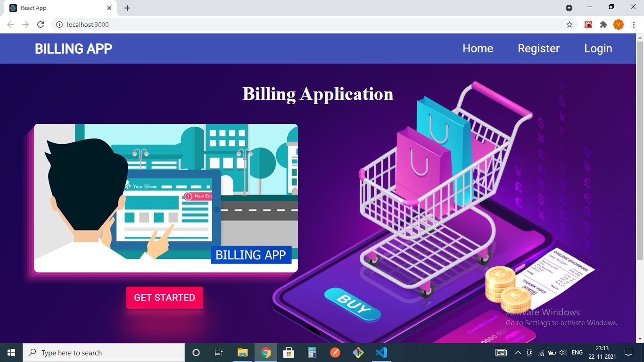
Task: Open the React Developer Tools extension icon
Action: coord(588,24)
